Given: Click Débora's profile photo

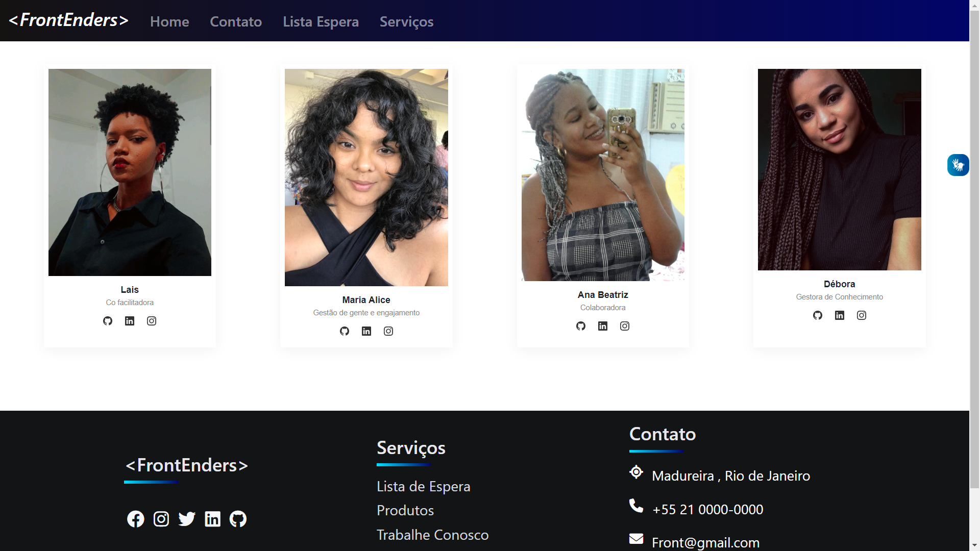Looking at the screenshot, I should (x=839, y=169).
